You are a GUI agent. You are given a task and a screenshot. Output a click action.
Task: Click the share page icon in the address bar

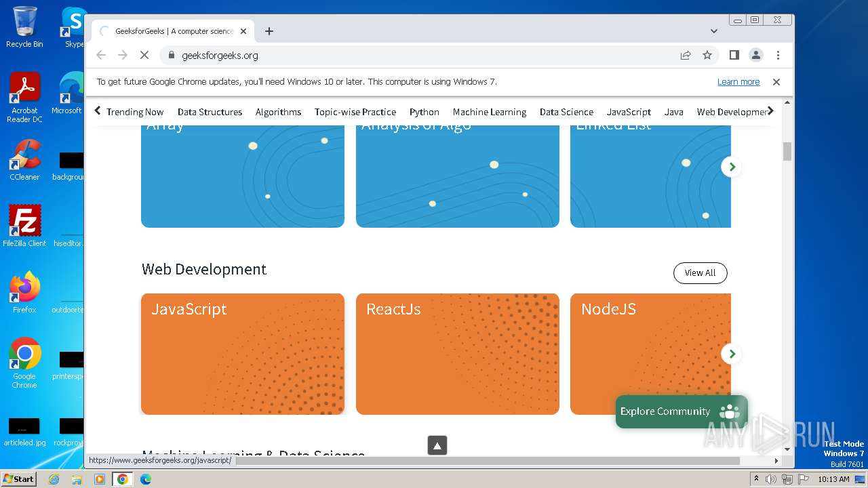(x=686, y=55)
